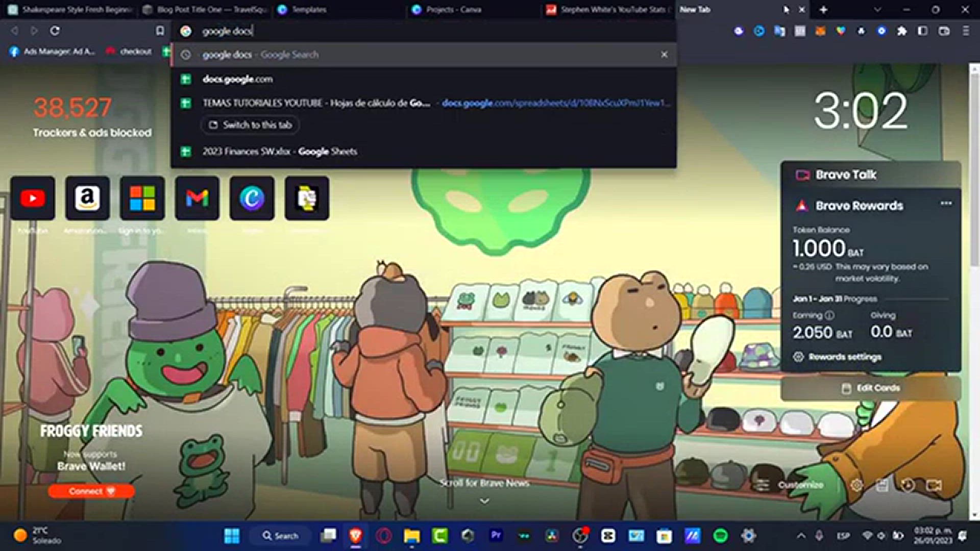Open the Extensions puzzle piece menu
The width and height of the screenshot is (980, 551).
click(902, 31)
